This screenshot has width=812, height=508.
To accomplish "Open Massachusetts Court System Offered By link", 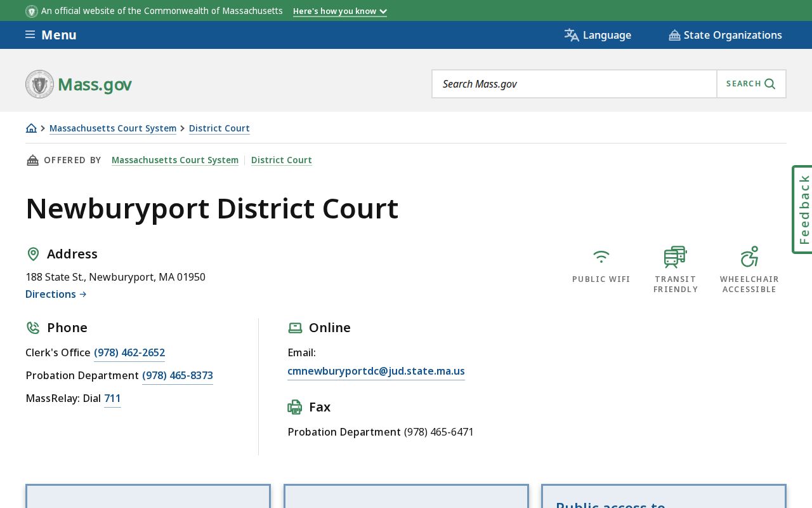I will [x=175, y=160].
